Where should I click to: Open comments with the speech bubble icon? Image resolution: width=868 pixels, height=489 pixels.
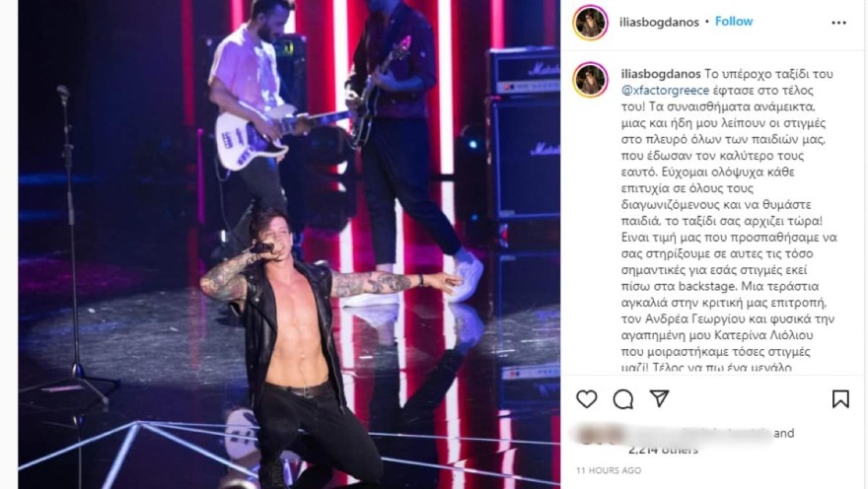click(x=622, y=399)
